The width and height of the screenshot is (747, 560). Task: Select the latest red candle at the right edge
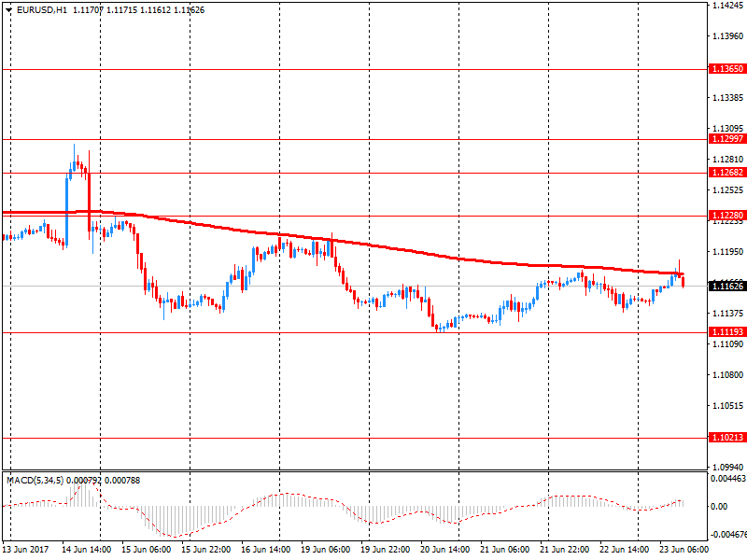[x=684, y=281]
